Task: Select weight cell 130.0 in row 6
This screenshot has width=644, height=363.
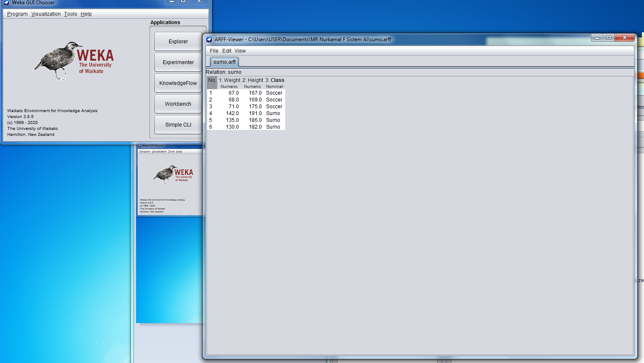Action: coord(229,127)
